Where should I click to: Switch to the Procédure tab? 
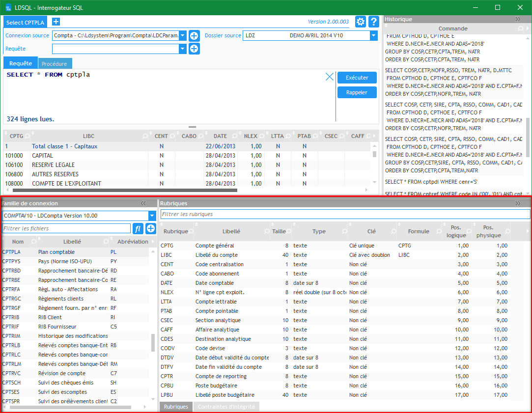point(55,64)
